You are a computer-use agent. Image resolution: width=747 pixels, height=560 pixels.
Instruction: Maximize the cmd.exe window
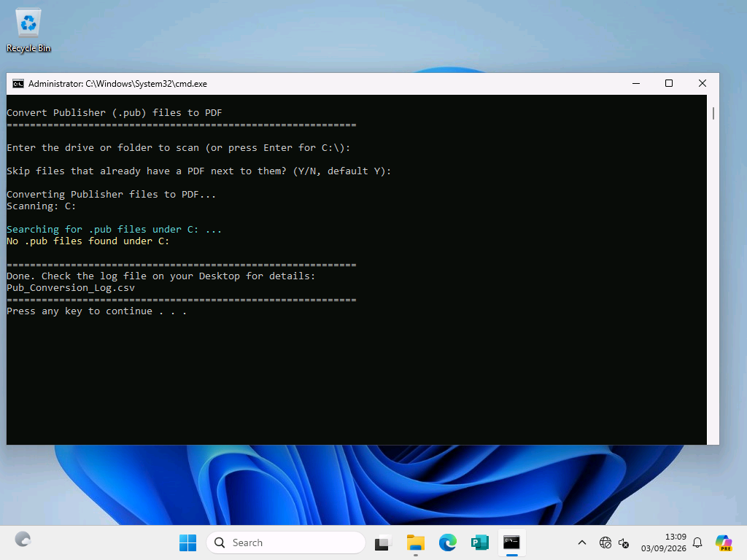669,83
